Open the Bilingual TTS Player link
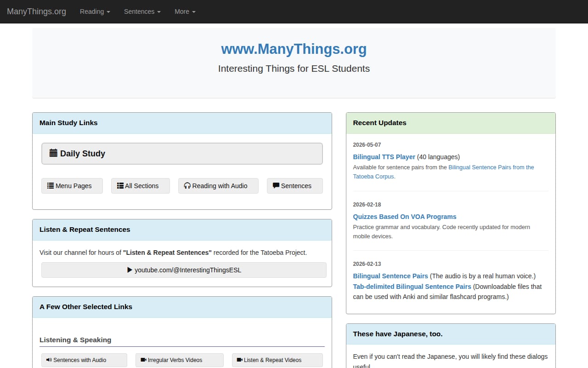 tap(384, 157)
